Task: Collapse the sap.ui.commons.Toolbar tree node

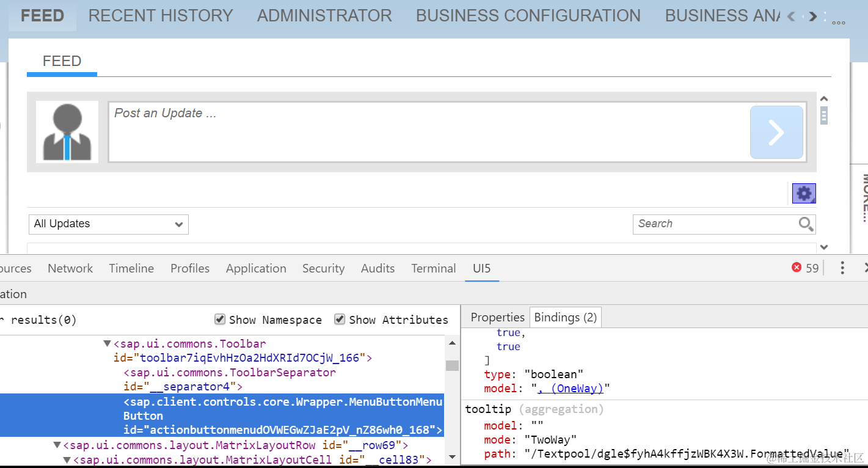Action: pos(108,344)
